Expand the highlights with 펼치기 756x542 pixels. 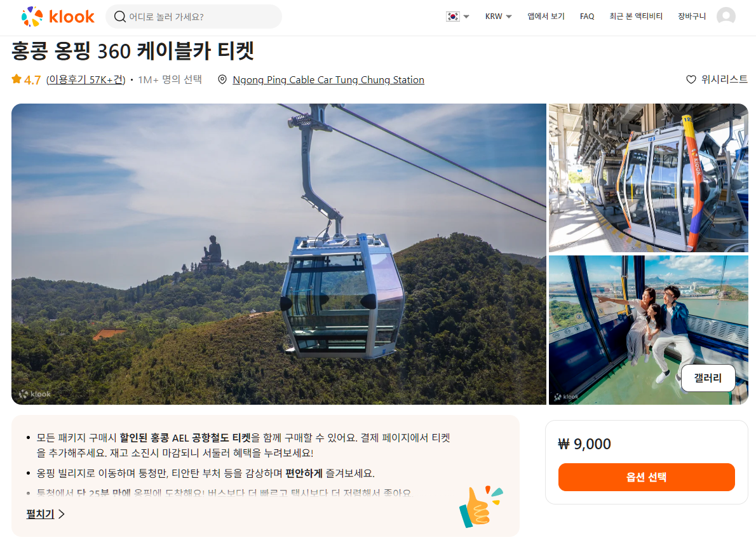coord(45,514)
